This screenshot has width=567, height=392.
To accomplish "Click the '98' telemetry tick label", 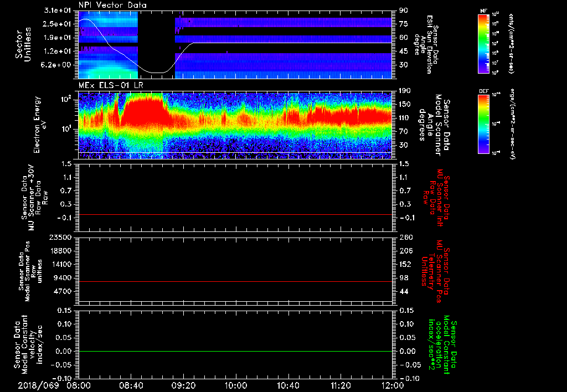I will [x=404, y=278].
